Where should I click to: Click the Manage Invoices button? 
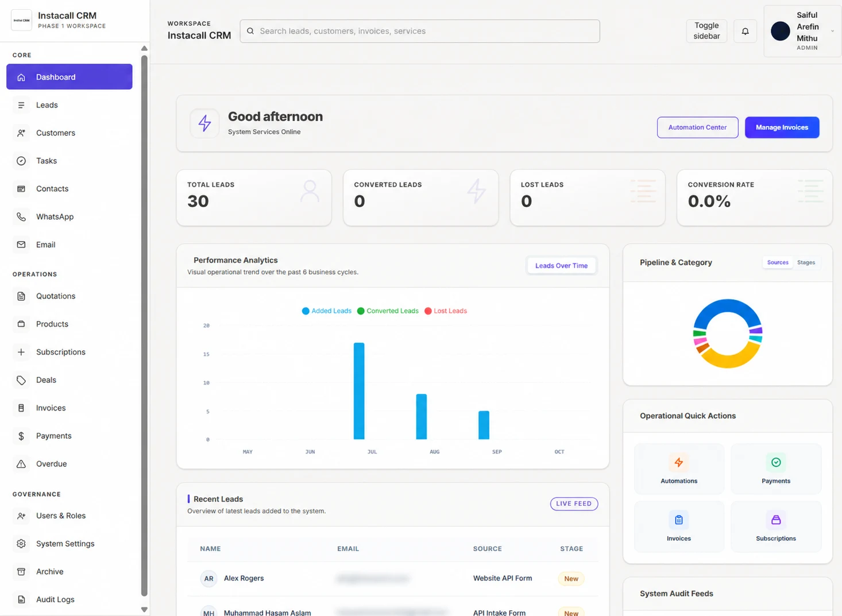coord(782,127)
